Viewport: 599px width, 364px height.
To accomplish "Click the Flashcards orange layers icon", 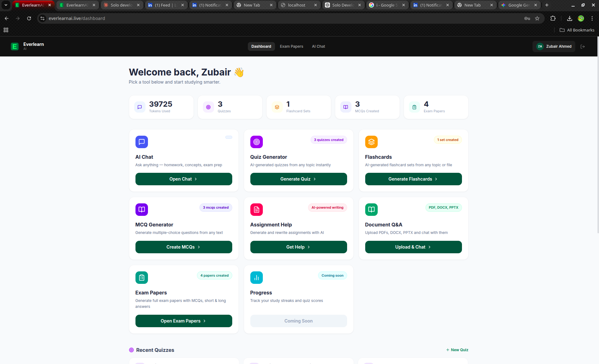I will [371, 142].
